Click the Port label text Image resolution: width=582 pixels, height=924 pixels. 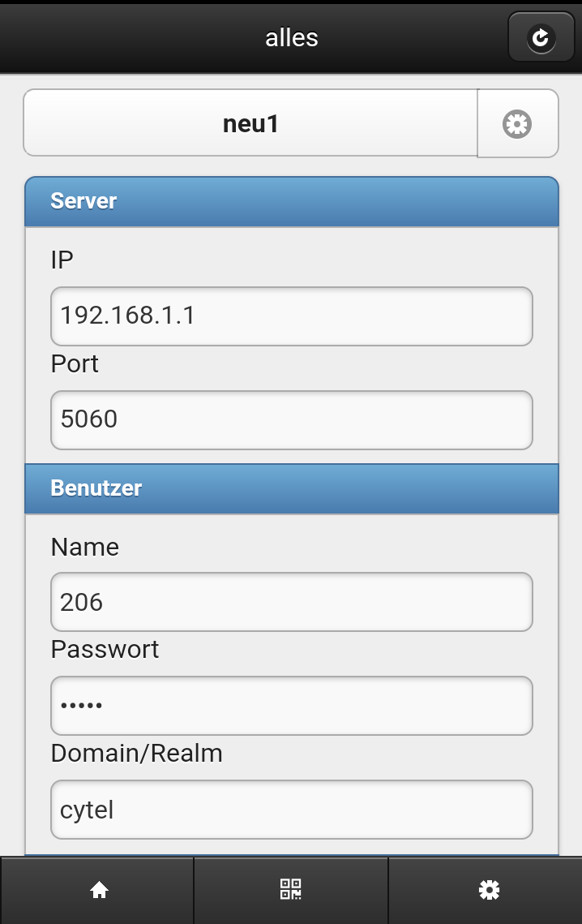75,363
